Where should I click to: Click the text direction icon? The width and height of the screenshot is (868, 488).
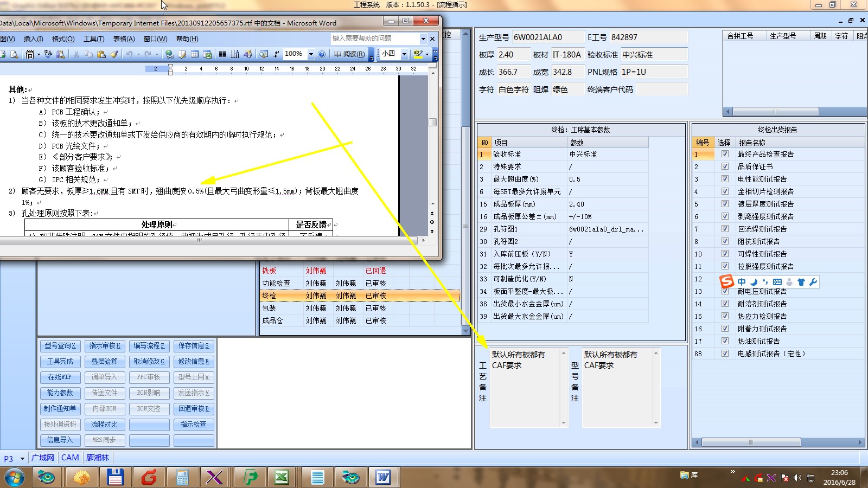(x=235, y=54)
